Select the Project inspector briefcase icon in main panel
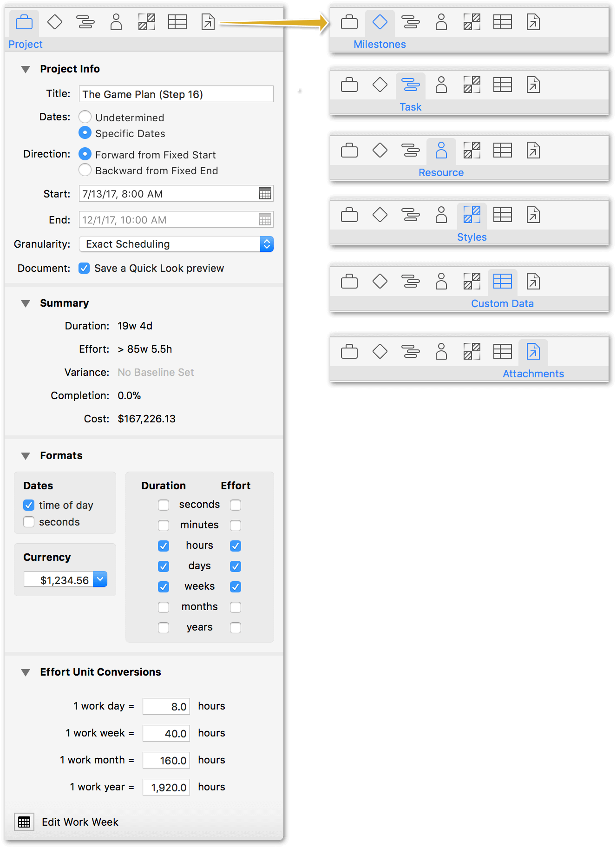This screenshot has width=616, height=848. (24, 22)
